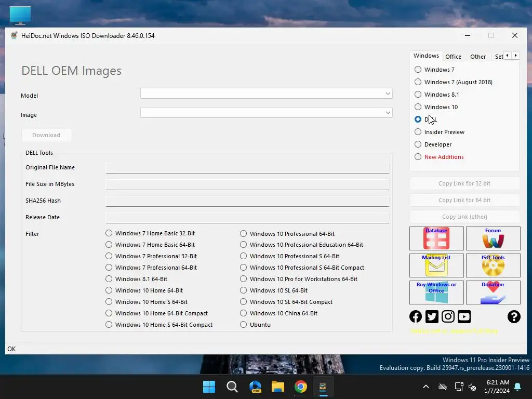Open the Forum icon button
The image size is (532, 399).
493,238
